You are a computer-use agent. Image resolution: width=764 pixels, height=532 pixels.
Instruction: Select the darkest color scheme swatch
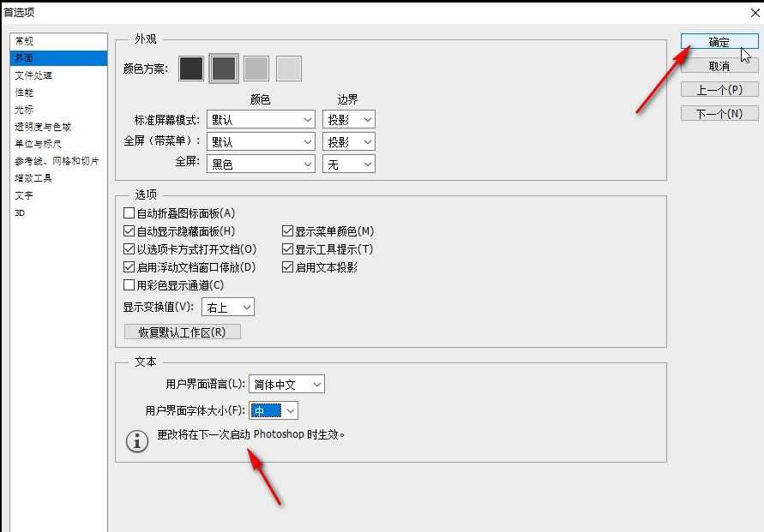coord(190,69)
